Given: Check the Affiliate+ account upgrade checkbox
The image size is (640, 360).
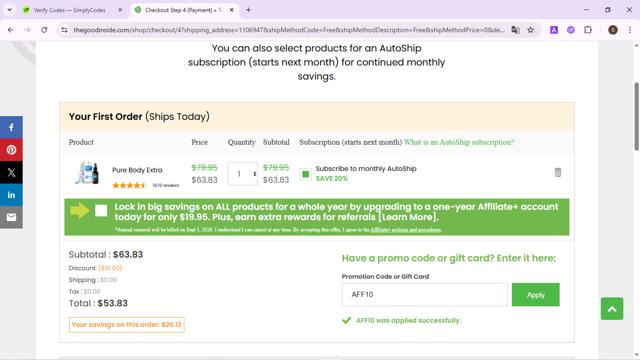Looking at the screenshot, I should pyautogui.click(x=101, y=211).
